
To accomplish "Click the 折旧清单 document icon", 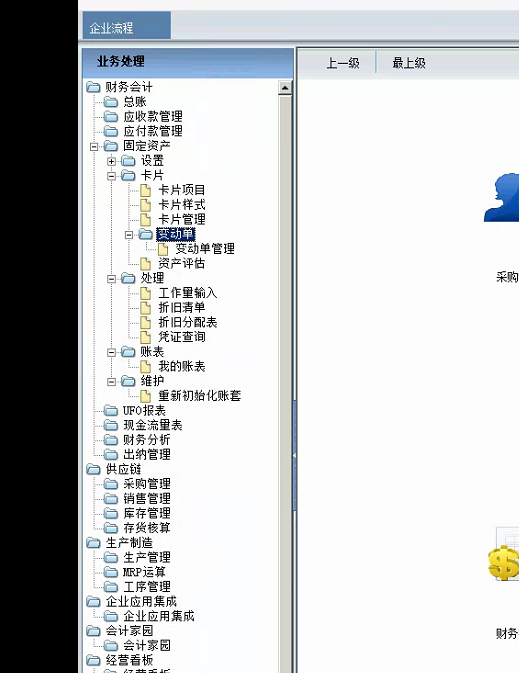I will (x=146, y=308).
